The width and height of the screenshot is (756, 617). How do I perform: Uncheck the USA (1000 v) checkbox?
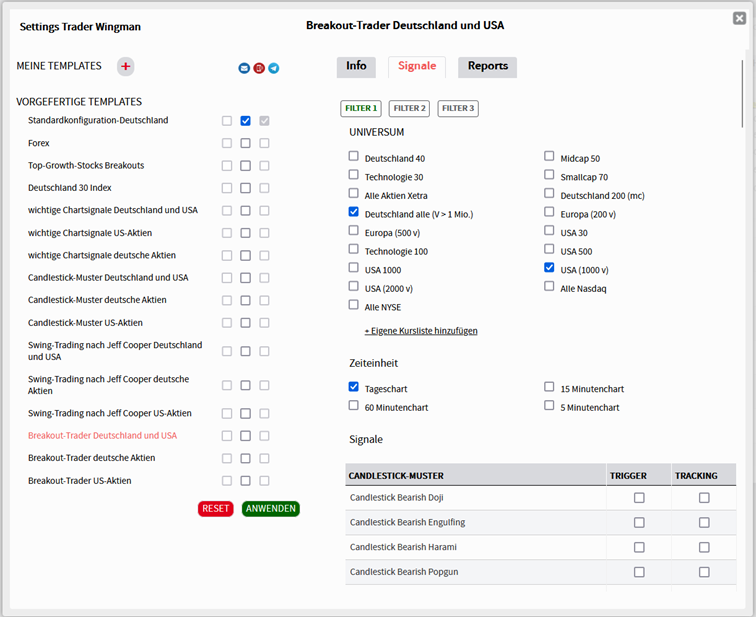pos(550,268)
